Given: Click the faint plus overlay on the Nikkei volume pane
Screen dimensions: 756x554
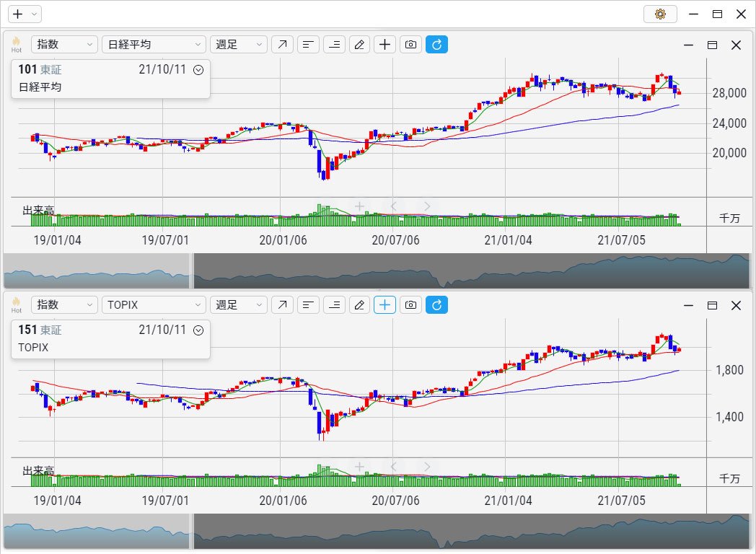Looking at the screenshot, I should point(359,206).
